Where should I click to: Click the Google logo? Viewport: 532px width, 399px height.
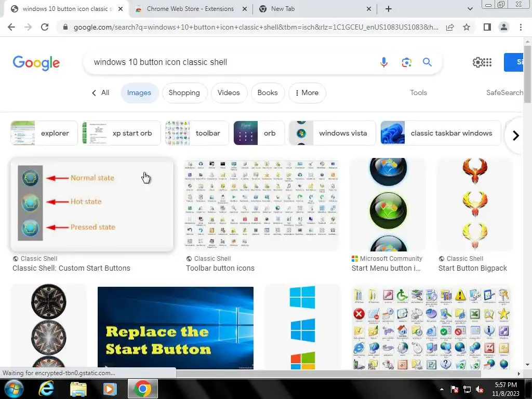36,63
